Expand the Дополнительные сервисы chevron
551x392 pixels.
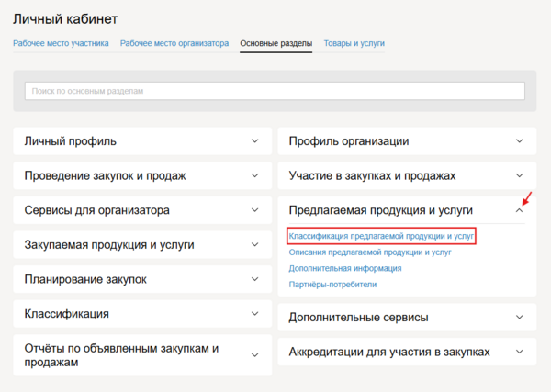point(520,318)
